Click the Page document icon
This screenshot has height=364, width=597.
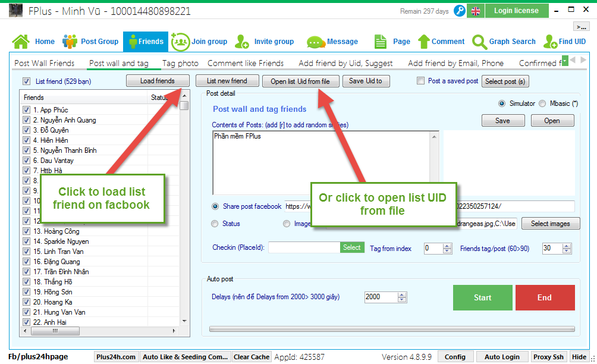pos(380,42)
